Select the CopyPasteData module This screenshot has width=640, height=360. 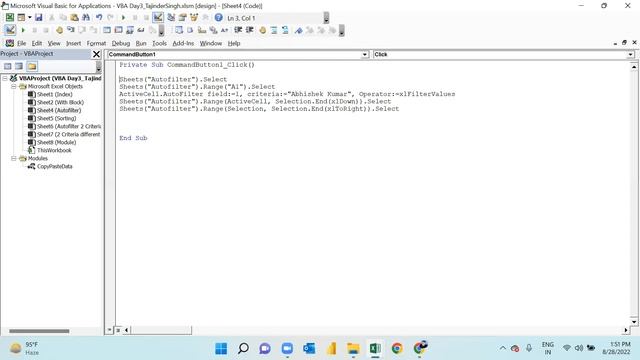click(x=54, y=167)
